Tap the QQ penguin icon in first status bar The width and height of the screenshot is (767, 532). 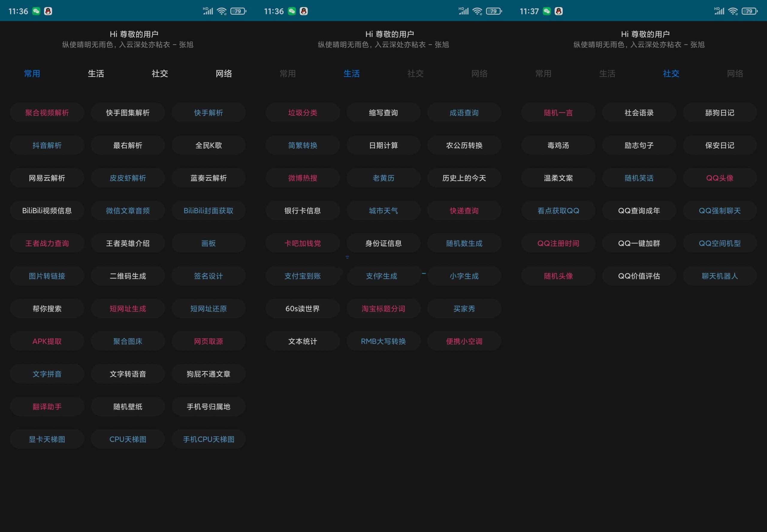point(48,11)
